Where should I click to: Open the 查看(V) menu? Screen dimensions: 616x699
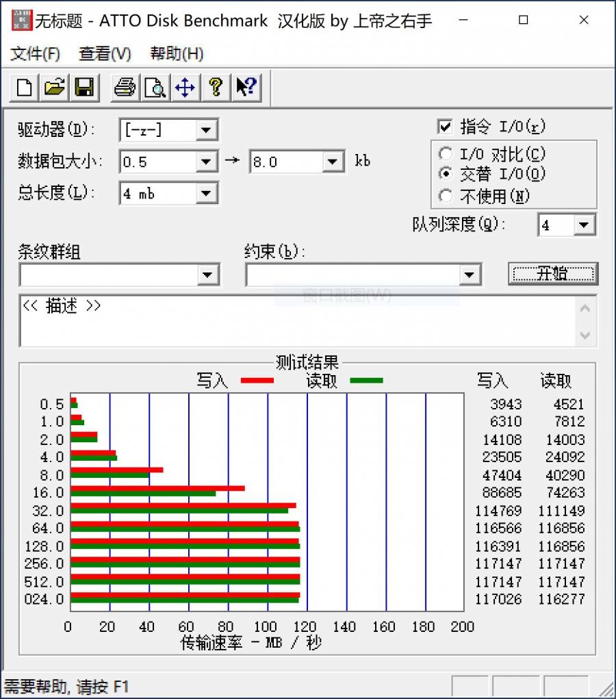[105, 53]
